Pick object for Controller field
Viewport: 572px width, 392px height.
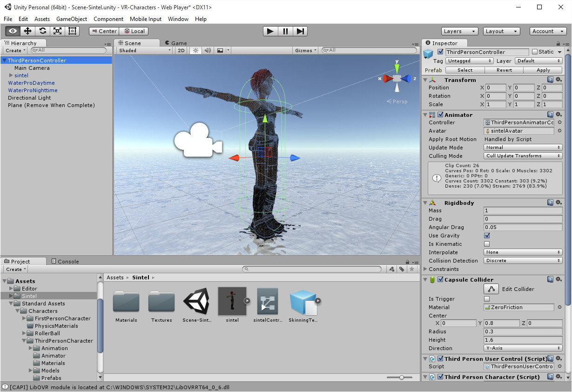[559, 122]
